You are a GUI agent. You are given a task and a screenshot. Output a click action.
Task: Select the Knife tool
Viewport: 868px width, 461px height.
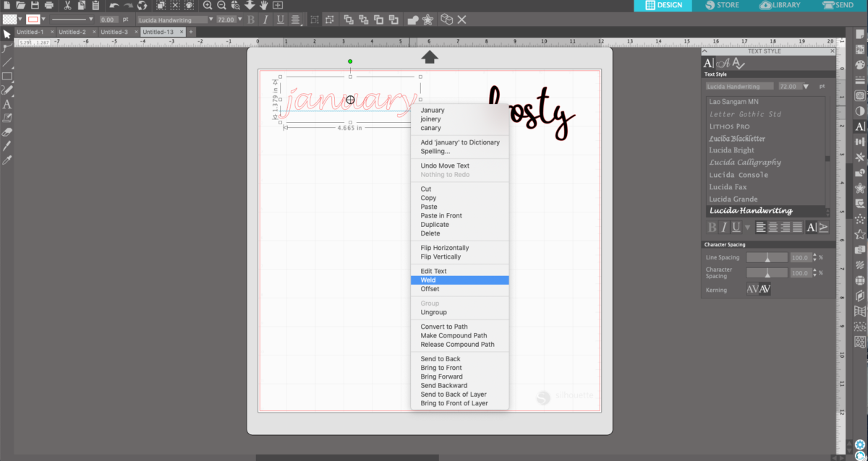7,145
